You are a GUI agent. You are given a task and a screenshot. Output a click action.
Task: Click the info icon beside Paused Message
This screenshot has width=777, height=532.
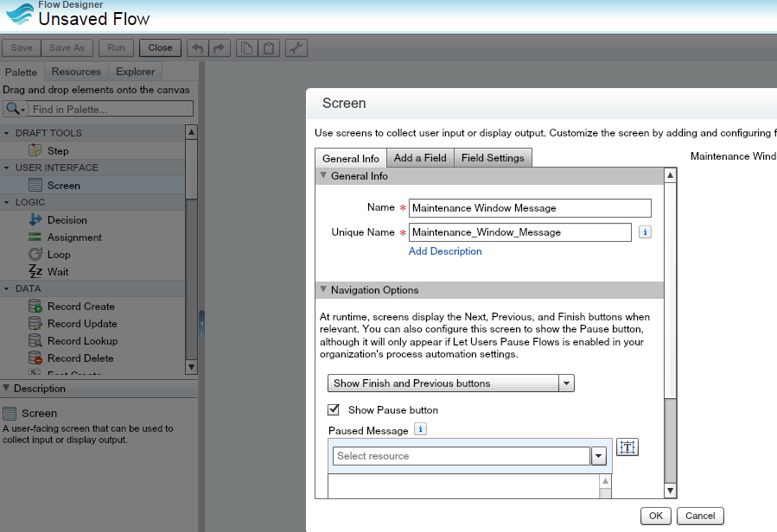(421, 428)
